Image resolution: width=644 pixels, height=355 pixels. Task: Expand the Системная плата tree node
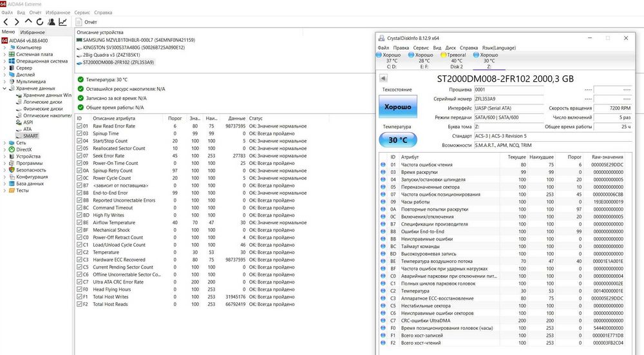5,54
